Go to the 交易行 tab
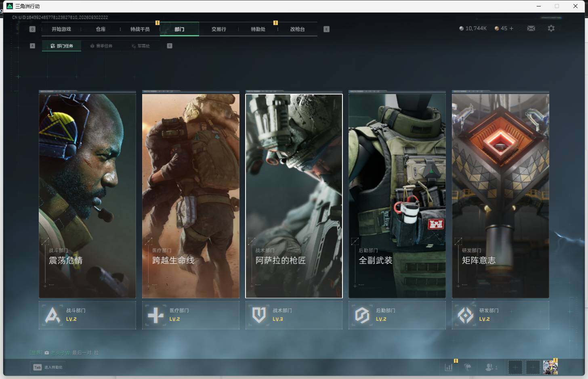This screenshot has width=588, height=379. pos(219,29)
